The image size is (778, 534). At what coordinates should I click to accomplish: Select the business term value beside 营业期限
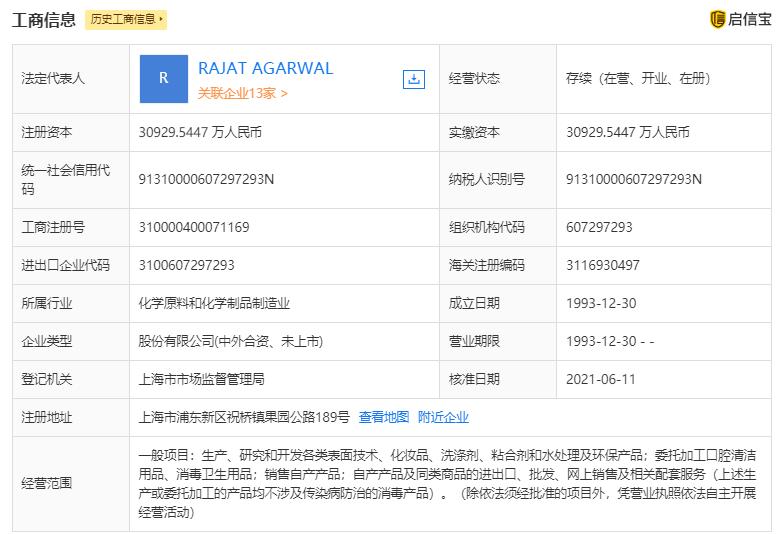(x=610, y=341)
